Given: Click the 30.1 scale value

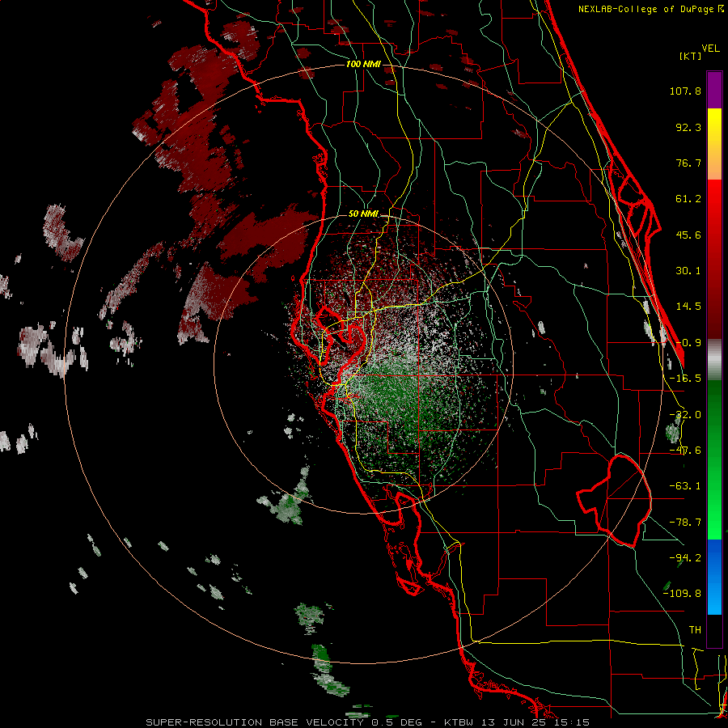Looking at the screenshot, I should pyautogui.click(x=688, y=271).
